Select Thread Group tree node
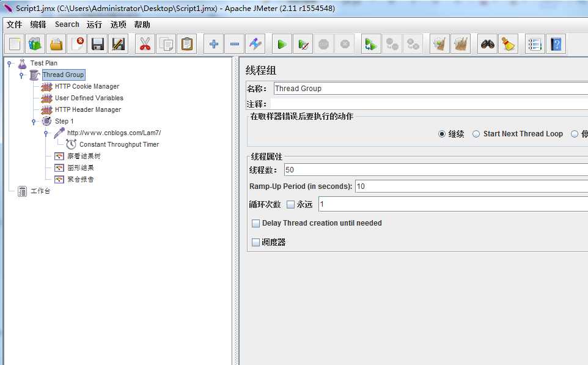 tap(64, 75)
